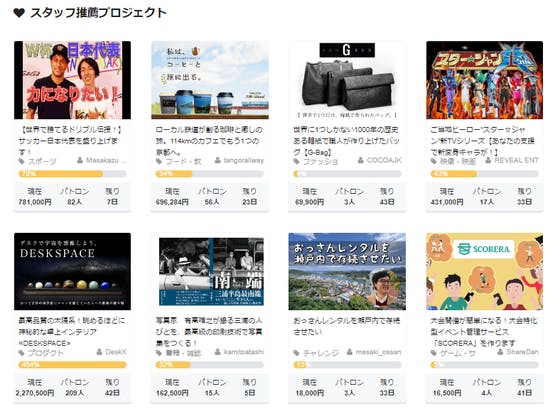The height and width of the screenshot is (416, 560).
Task: Open the SCORERA project thumbnail
Action: point(485,271)
